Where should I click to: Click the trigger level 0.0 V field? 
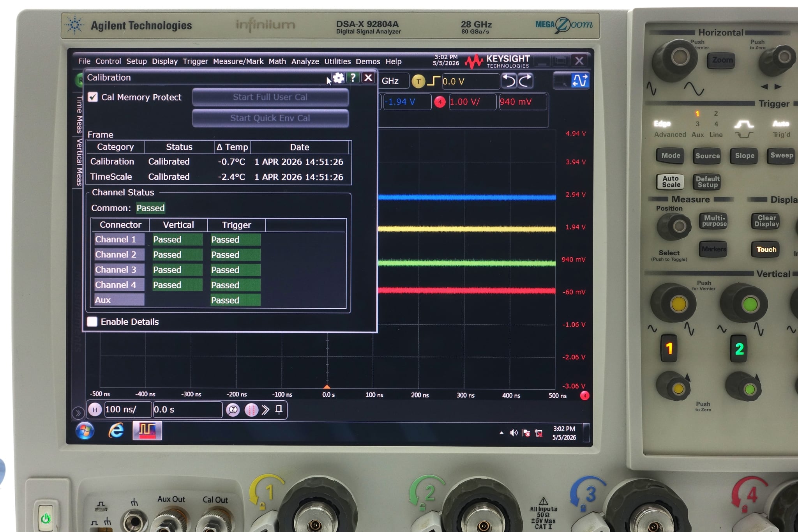pos(471,81)
